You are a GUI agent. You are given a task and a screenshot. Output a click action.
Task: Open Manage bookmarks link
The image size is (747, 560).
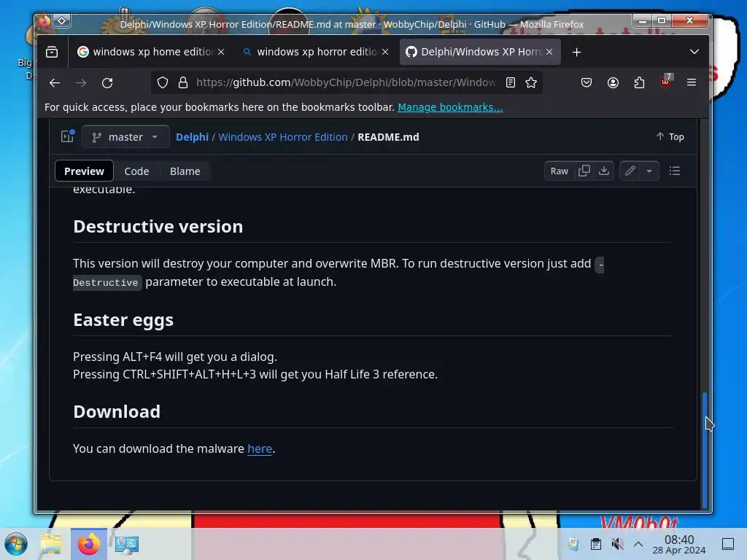pyautogui.click(x=450, y=107)
